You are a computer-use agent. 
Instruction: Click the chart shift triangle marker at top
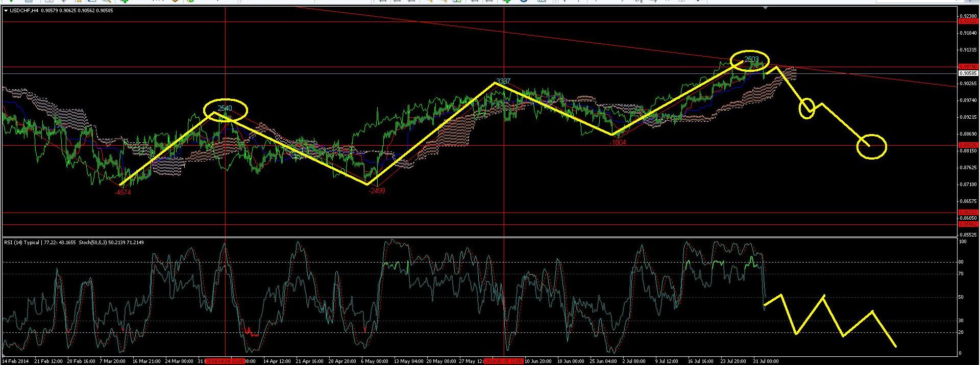(x=765, y=9)
